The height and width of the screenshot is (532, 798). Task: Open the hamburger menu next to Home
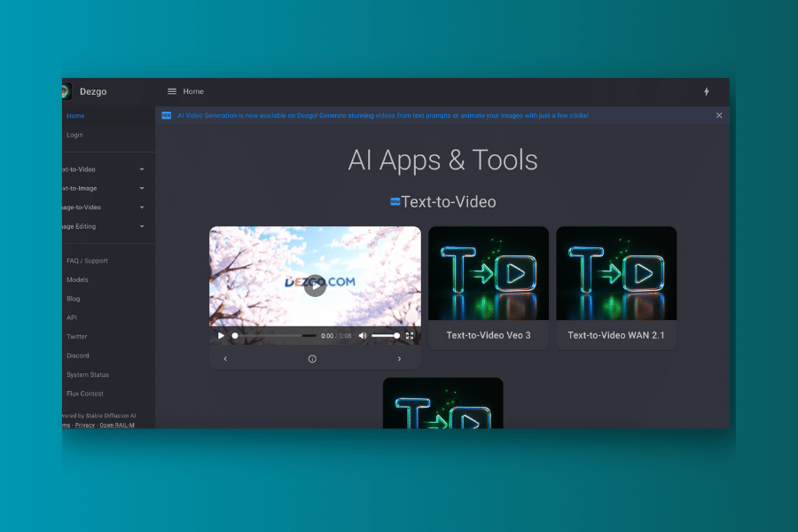point(172,91)
